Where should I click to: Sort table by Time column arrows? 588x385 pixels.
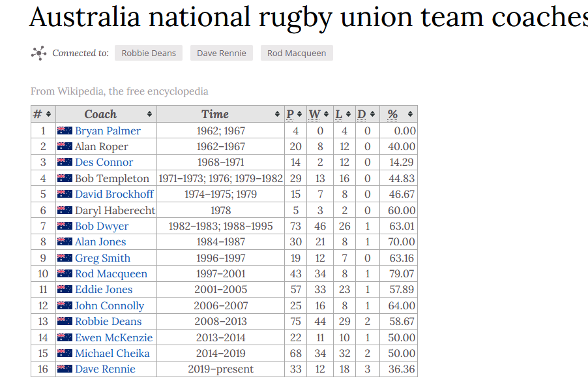click(277, 114)
